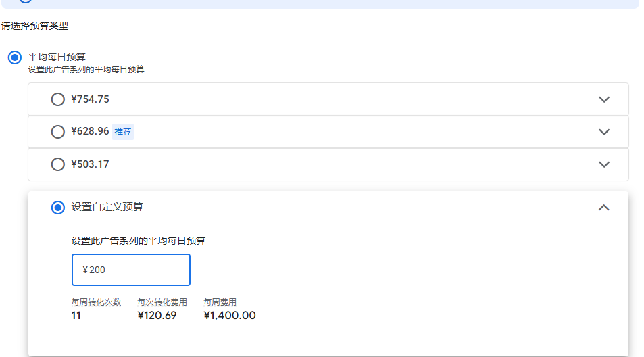Viewport: 644px width, 357px height.
Task: Click the 每次转化费用 ¥120.69 value
Action: [x=157, y=316]
